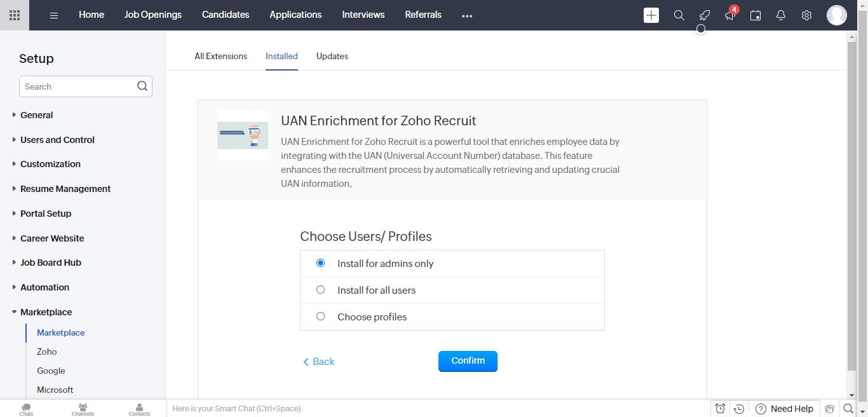This screenshot has height=417, width=868.
Task: Open announcements megaphone with badge 4
Action: click(x=730, y=15)
